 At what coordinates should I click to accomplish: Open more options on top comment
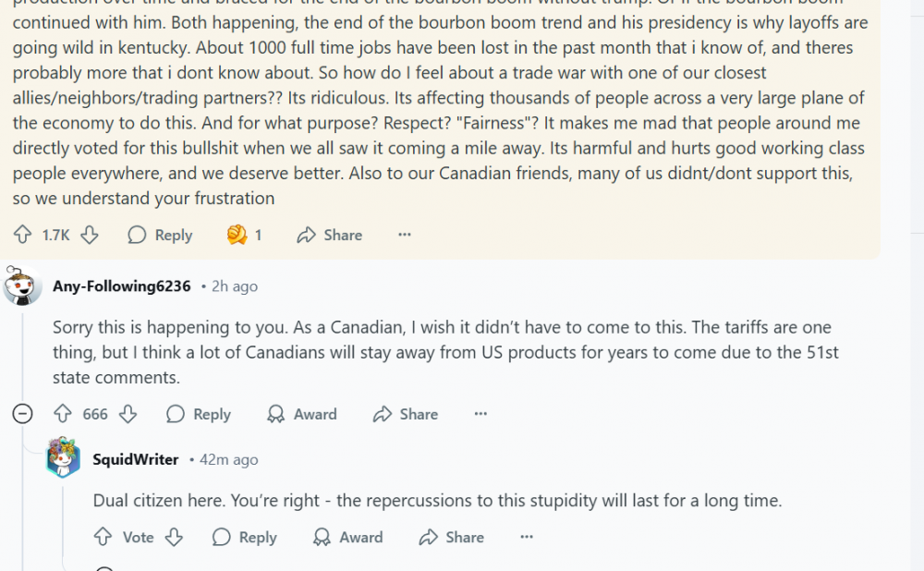point(404,236)
